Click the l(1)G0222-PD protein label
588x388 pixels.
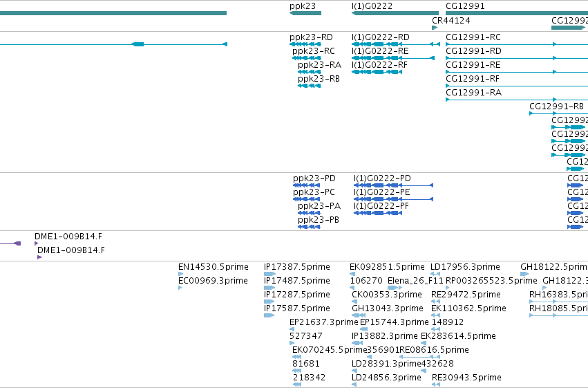tap(383, 178)
